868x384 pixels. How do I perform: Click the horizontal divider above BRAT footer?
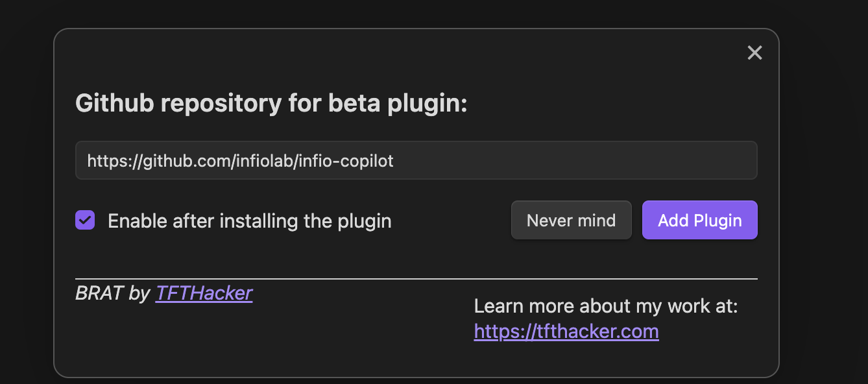(x=416, y=279)
